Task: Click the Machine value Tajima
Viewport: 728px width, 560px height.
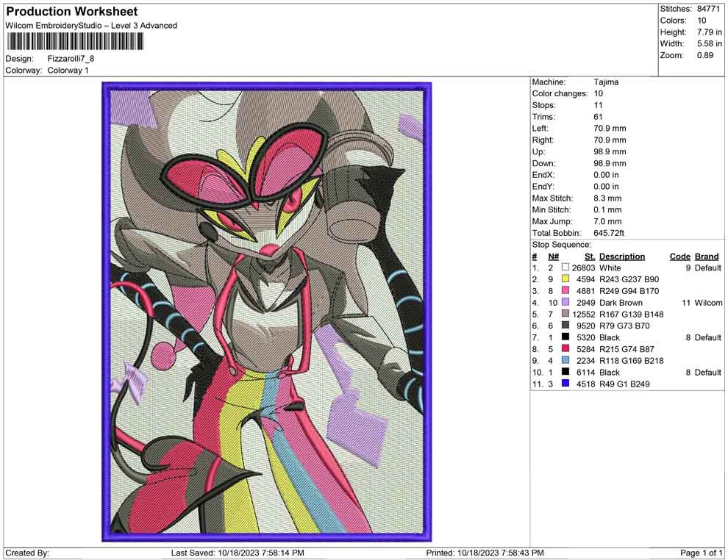Action: (x=606, y=82)
